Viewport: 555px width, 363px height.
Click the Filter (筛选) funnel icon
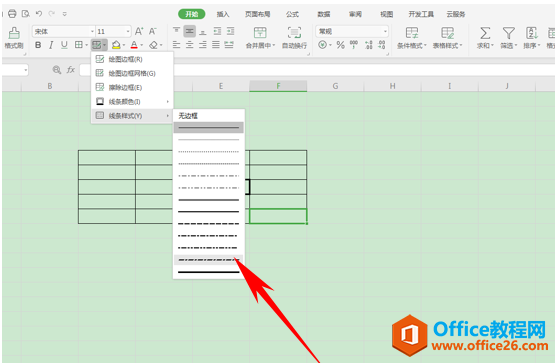509,33
